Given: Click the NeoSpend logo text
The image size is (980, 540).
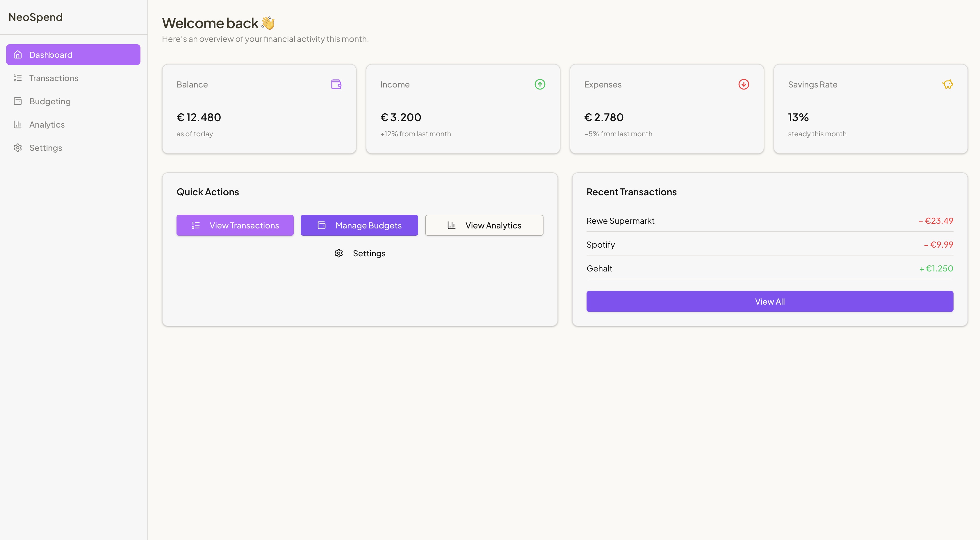Looking at the screenshot, I should [35, 17].
